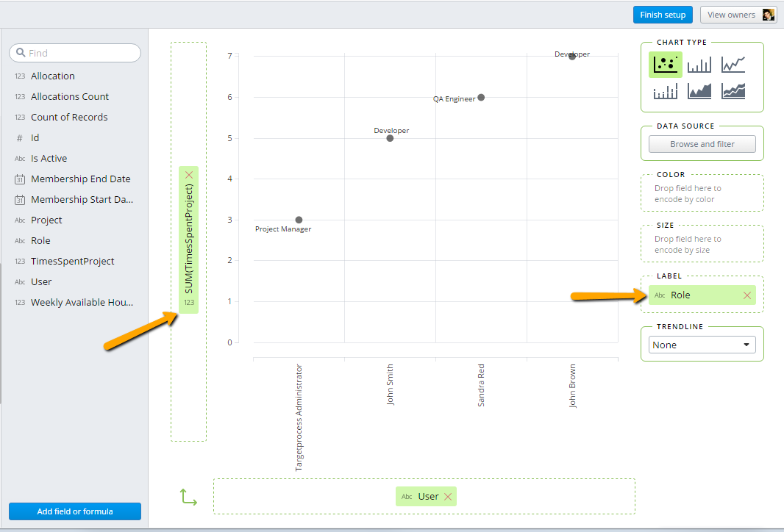Select the Membership End Date field

[80, 179]
